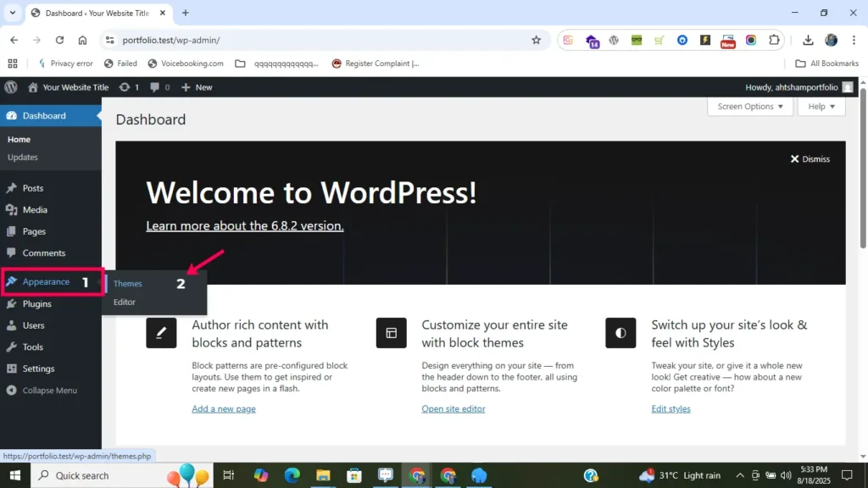
Task: Click the updates icon in admin bar
Action: 129,87
